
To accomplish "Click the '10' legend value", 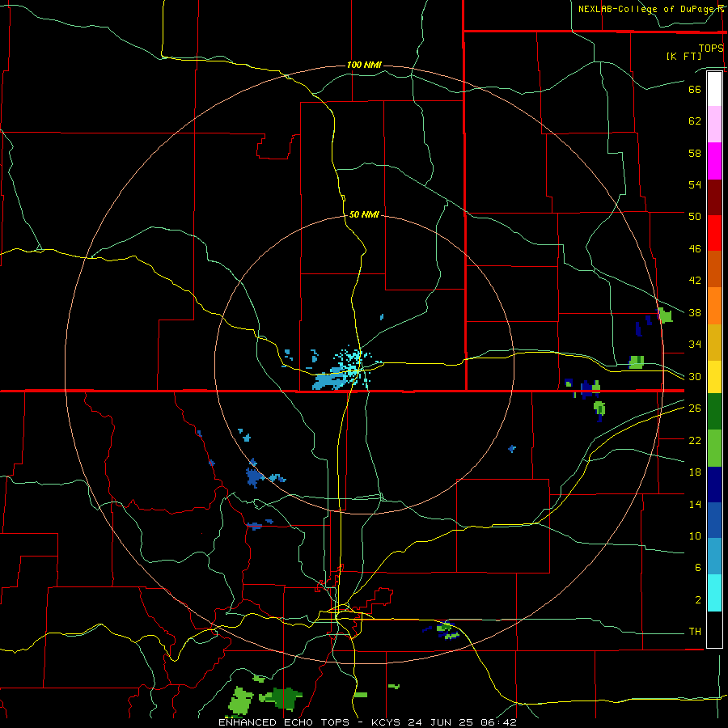I will click(x=695, y=535).
